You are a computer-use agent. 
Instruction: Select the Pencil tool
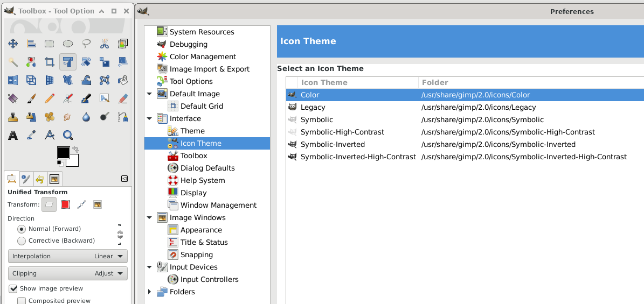tap(50, 98)
